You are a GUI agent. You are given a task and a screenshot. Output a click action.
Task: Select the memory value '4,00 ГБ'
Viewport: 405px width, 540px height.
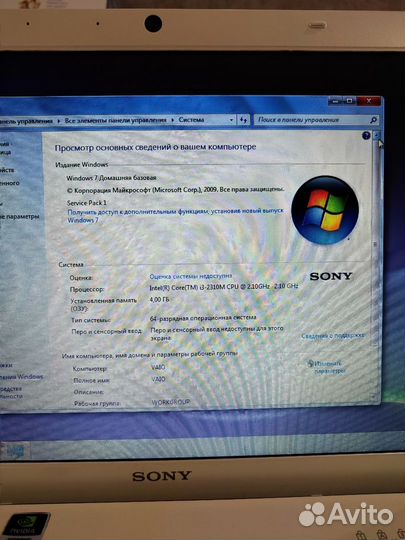click(x=160, y=300)
